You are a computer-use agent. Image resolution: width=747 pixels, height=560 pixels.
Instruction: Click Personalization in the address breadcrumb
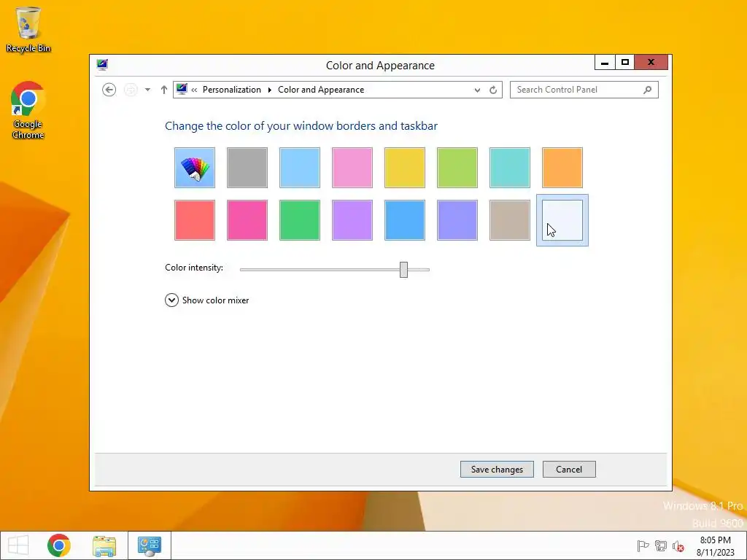pyautogui.click(x=231, y=90)
